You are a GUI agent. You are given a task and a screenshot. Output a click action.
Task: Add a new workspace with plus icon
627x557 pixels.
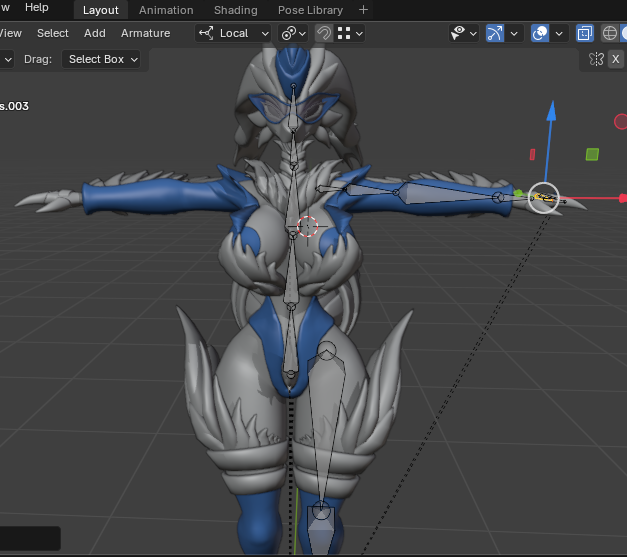pyautogui.click(x=363, y=10)
